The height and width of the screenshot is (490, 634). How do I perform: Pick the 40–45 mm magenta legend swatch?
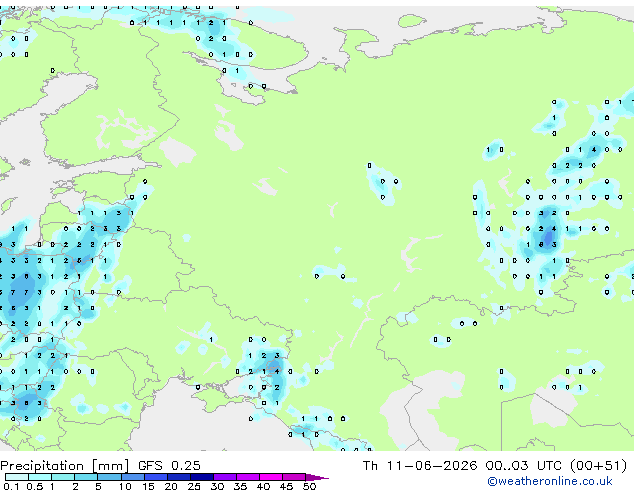click(x=271, y=477)
